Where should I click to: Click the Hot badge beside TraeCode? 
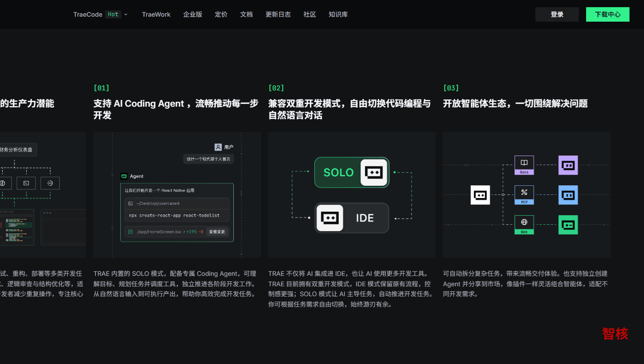tap(113, 15)
